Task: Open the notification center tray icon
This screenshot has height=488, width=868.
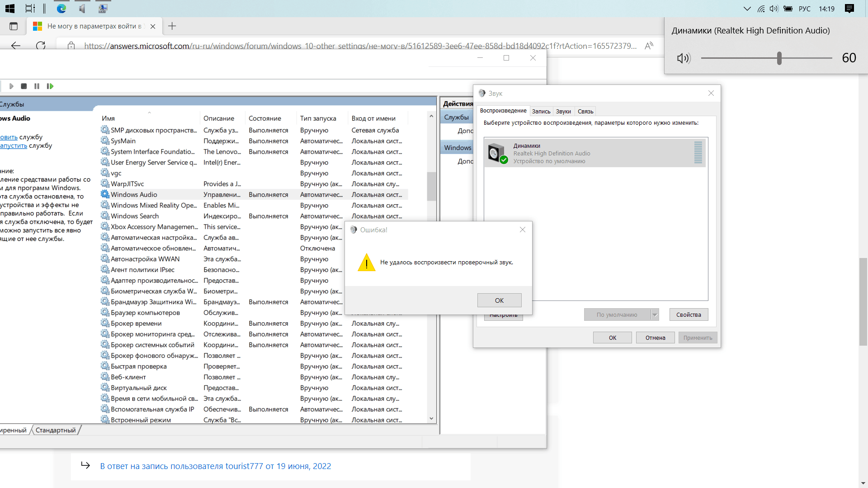Action: [x=849, y=9]
